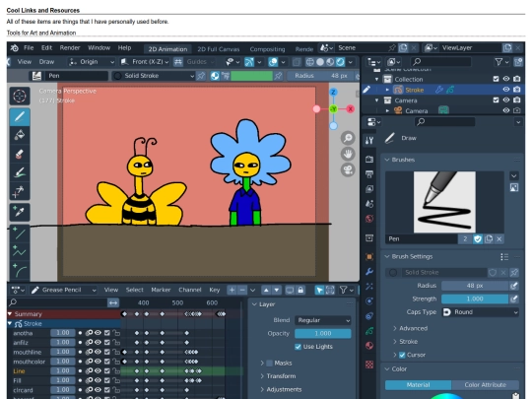Open the Modifiers wrench properties tab
Image resolution: width=532 pixels, height=399 pixels.
(369, 272)
